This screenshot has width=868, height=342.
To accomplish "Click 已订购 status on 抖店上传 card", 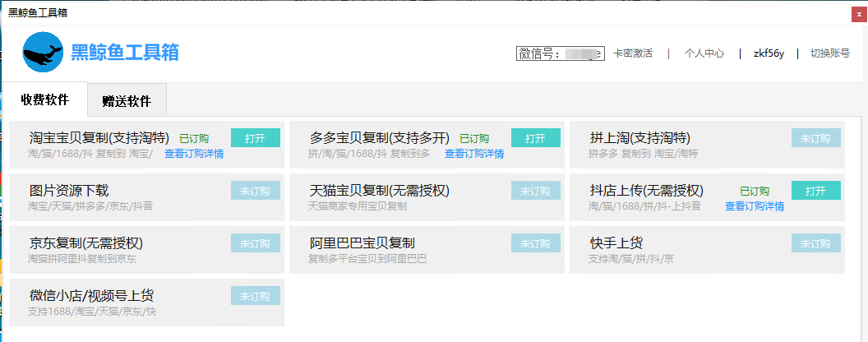I will coord(755,192).
